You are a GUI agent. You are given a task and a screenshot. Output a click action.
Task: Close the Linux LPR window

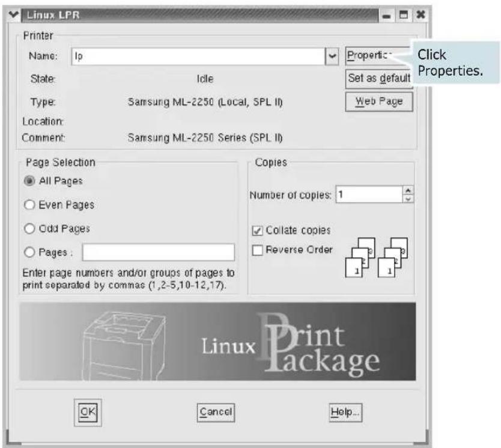click(x=421, y=15)
